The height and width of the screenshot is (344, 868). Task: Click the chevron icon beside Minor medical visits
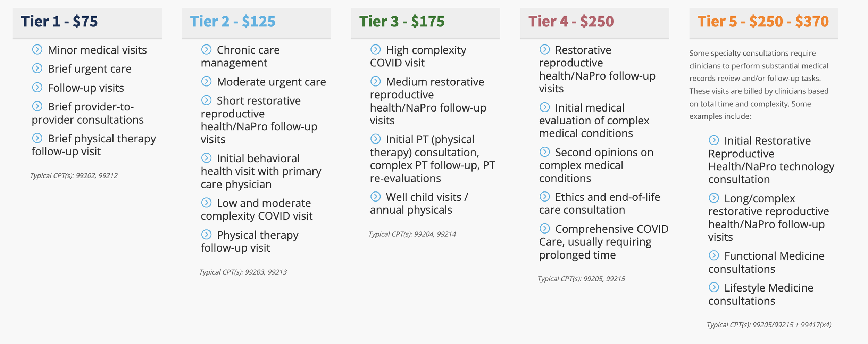37,49
